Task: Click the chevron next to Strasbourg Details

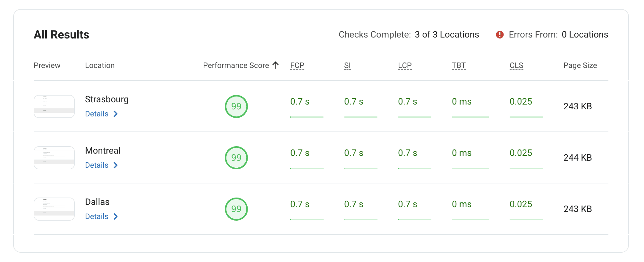Action: (x=116, y=114)
